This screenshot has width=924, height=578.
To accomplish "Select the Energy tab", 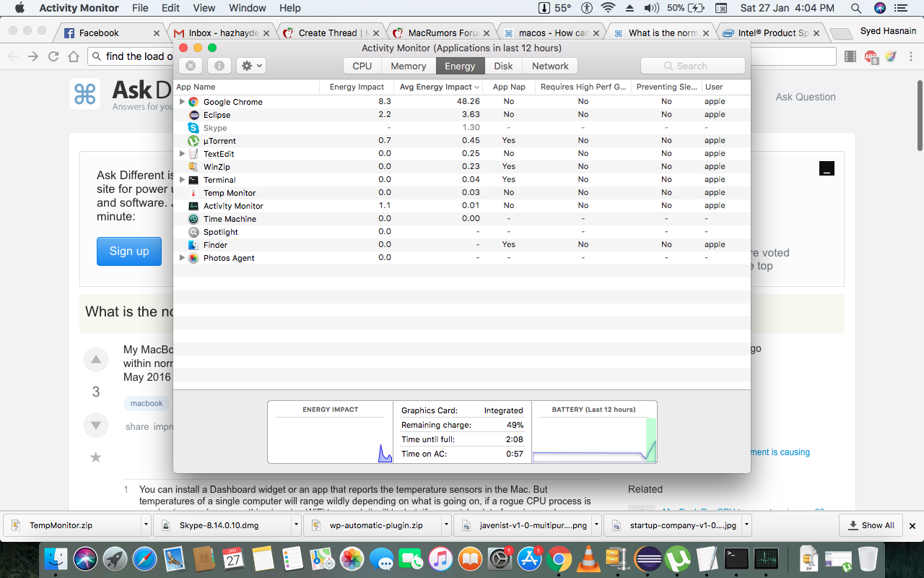I will [460, 66].
